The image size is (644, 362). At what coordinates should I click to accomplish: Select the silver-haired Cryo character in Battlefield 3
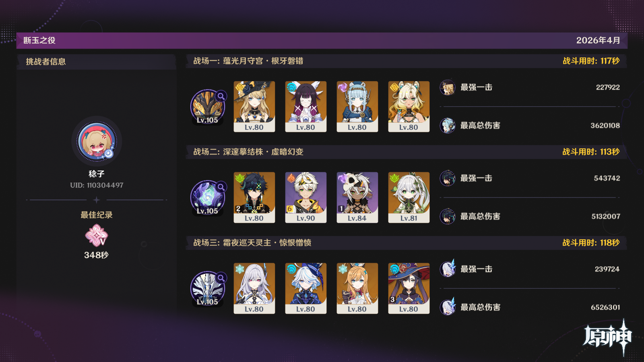254,288
